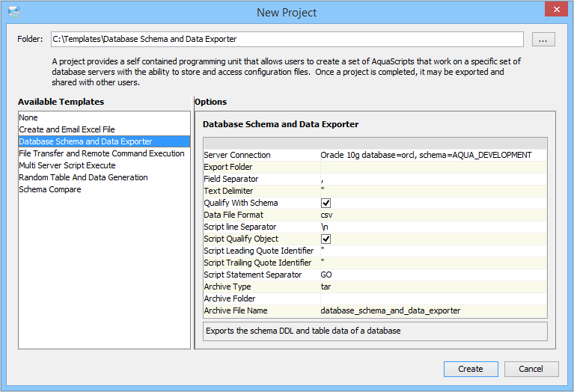The height and width of the screenshot is (392, 574).
Task: Click the app icon in the title bar
Action: (x=13, y=12)
